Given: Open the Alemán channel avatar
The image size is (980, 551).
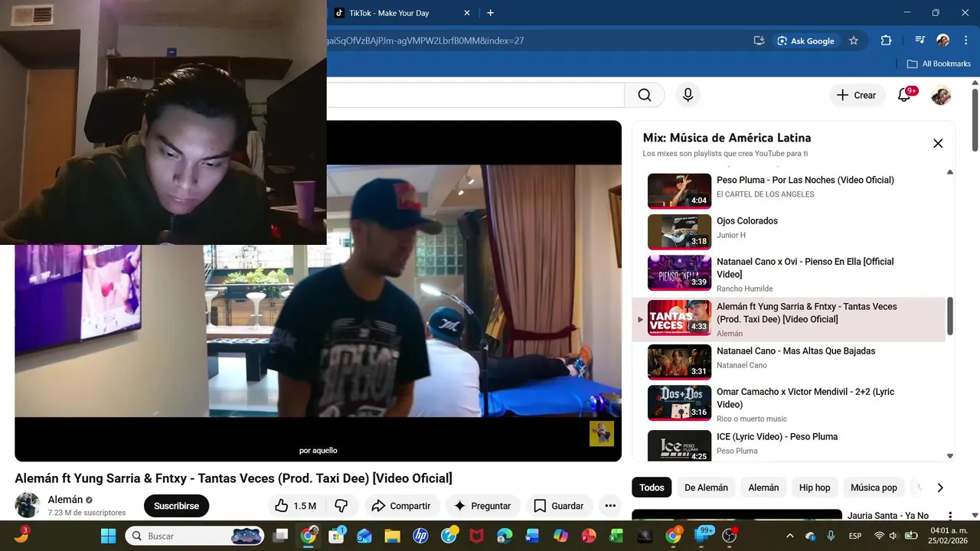Looking at the screenshot, I should [28, 505].
